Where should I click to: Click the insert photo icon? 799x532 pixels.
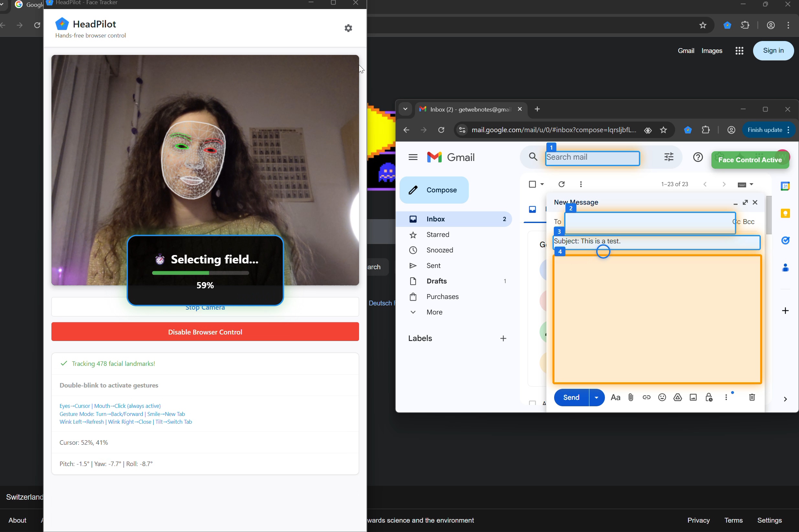click(x=693, y=397)
